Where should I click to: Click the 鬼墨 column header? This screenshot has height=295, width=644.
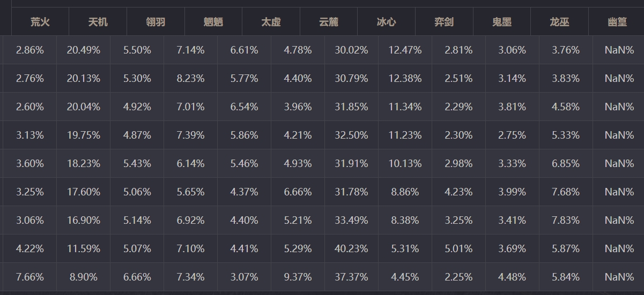(x=502, y=22)
